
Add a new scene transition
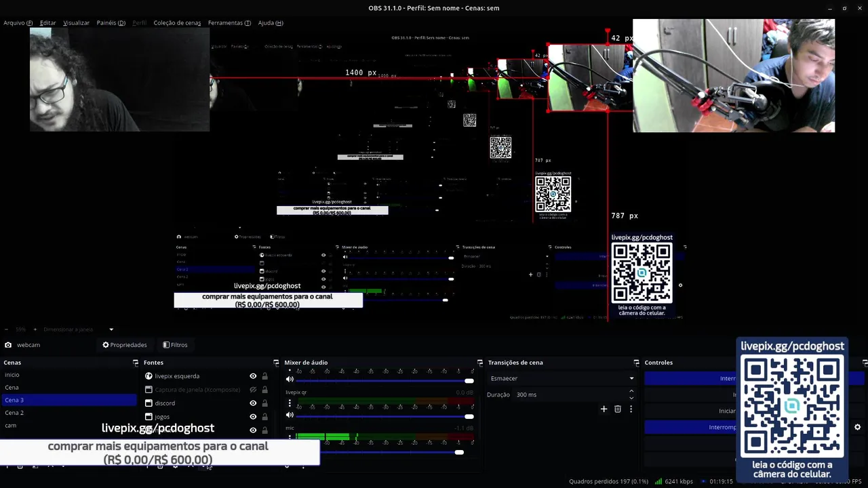tap(604, 409)
